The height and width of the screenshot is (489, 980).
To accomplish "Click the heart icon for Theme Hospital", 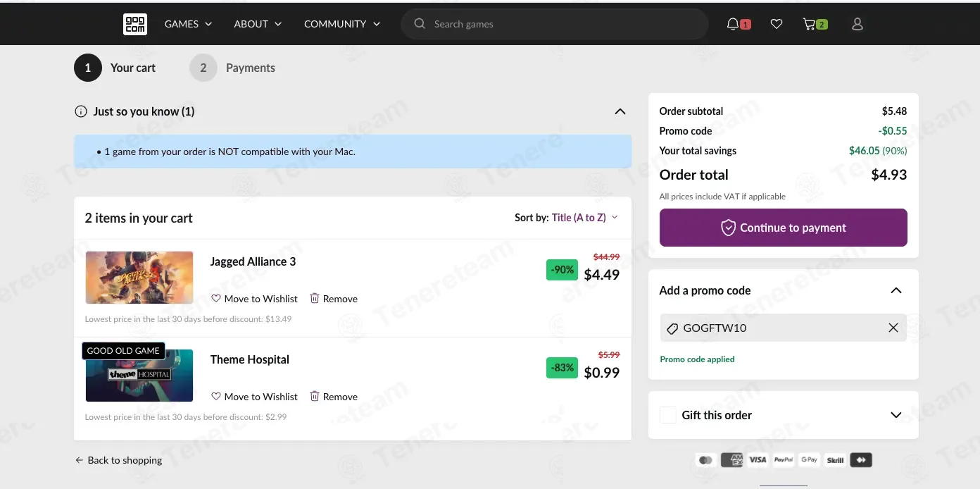I will click(x=216, y=397).
